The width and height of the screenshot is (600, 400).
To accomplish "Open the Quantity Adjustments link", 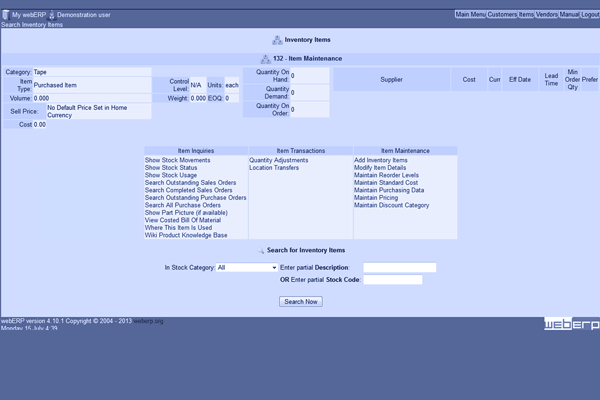I will pos(278,160).
